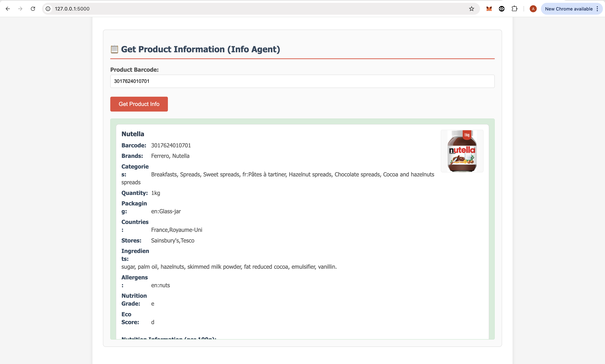View site information icon in address bar
Viewport: 605px width, 364px height.
point(48,9)
